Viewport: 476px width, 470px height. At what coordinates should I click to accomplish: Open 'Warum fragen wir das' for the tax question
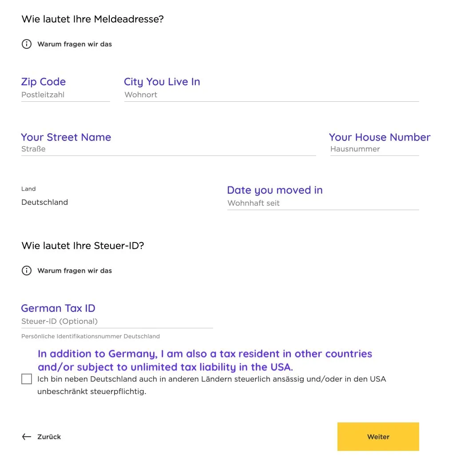click(x=75, y=271)
